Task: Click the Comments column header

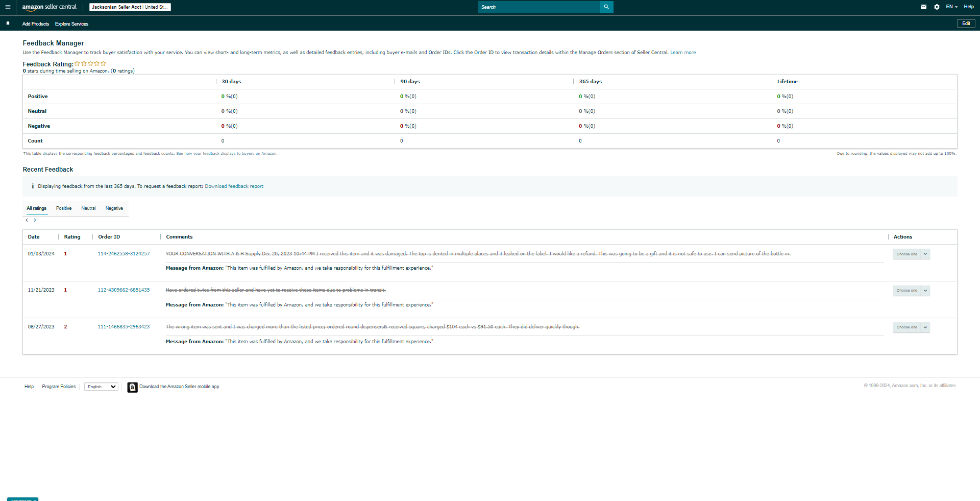Action: point(179,237)
